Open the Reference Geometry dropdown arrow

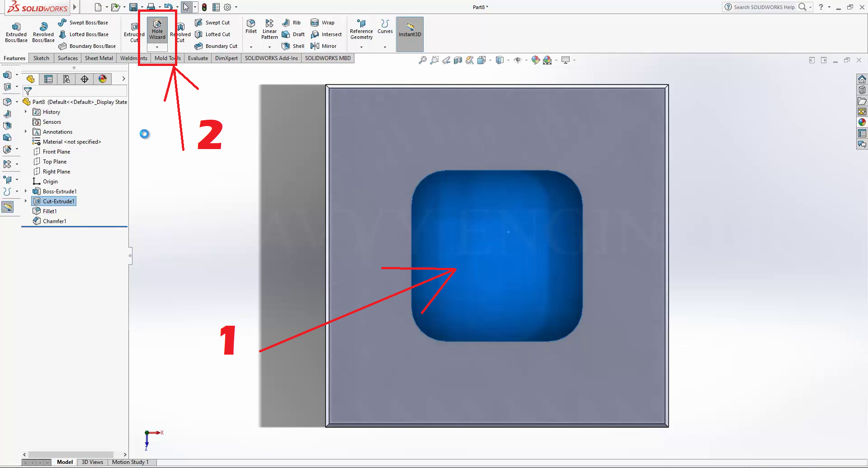pos(361,47)
